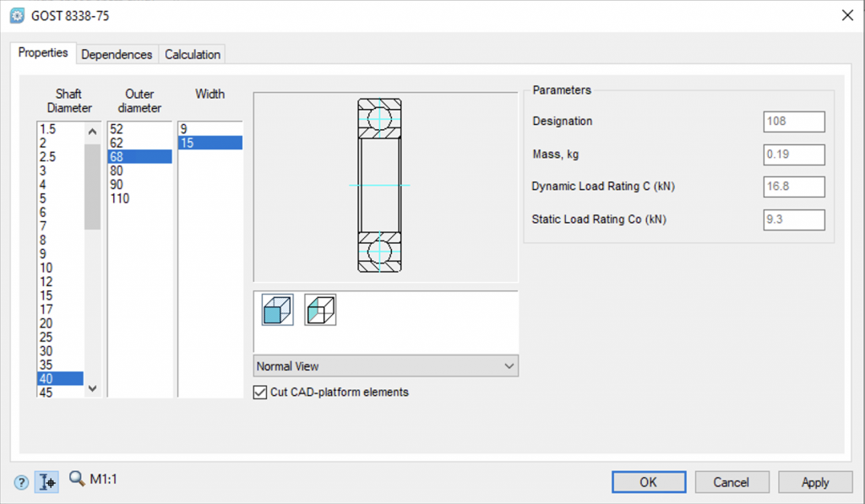This screenshot has width=865, height=504.
Task: Click the magnifier scale M1:1 icon
Action: coord(77,480)
